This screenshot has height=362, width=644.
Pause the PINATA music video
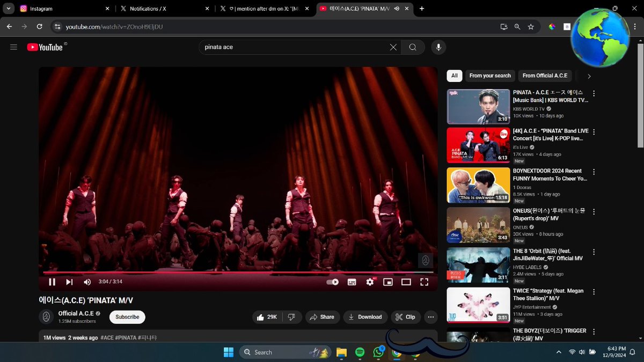click(52, 282)
